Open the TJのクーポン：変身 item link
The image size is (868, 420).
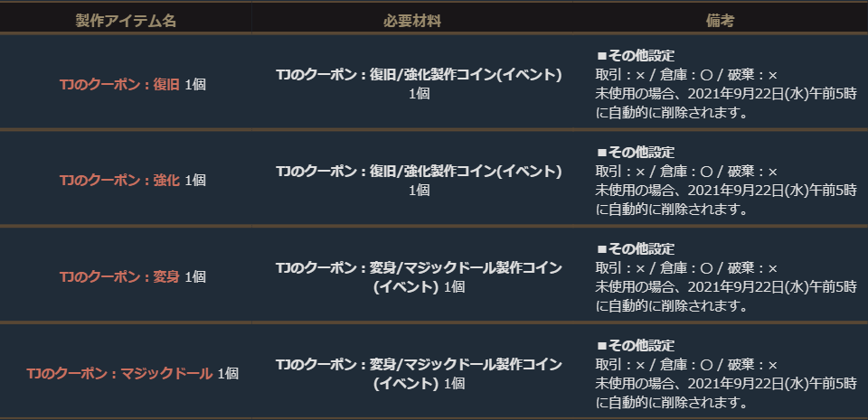coord(119,276)
